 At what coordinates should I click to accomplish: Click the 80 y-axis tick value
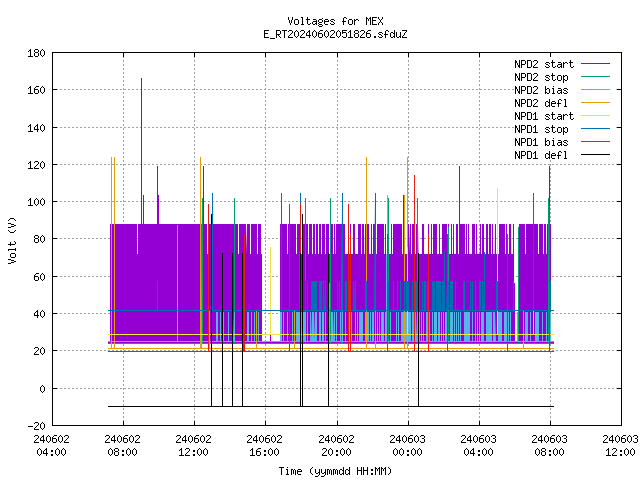(39, 239)
